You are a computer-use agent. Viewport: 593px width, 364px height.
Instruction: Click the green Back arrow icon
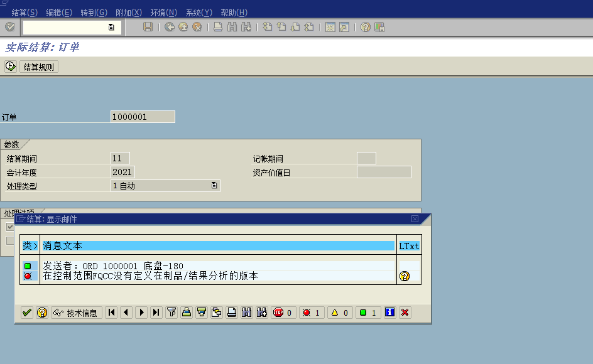point(170,27)
